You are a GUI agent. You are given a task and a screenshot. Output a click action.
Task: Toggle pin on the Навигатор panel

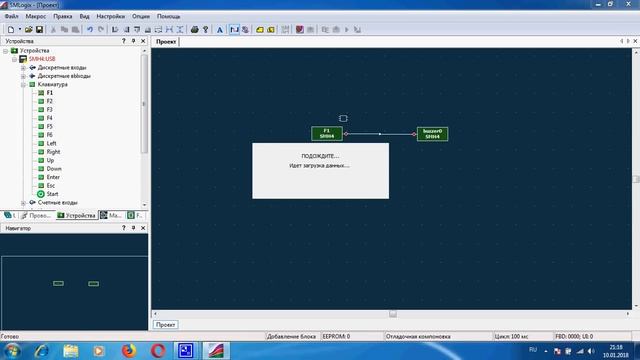[x=133, y=228]
